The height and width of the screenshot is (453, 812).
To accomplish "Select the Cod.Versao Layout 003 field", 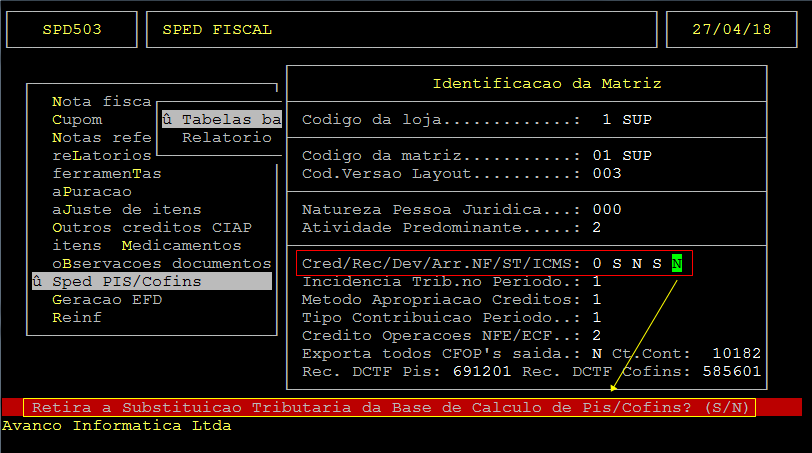I will pos(606,174).
